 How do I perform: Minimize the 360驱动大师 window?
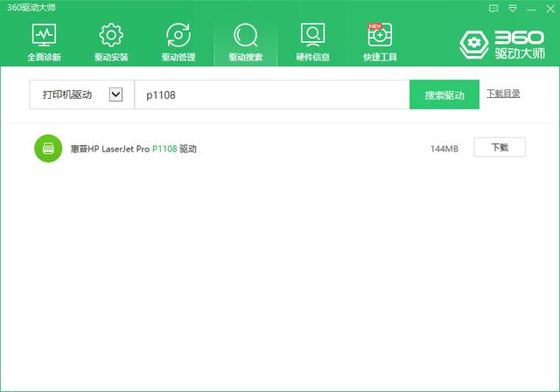click(531, 10)
